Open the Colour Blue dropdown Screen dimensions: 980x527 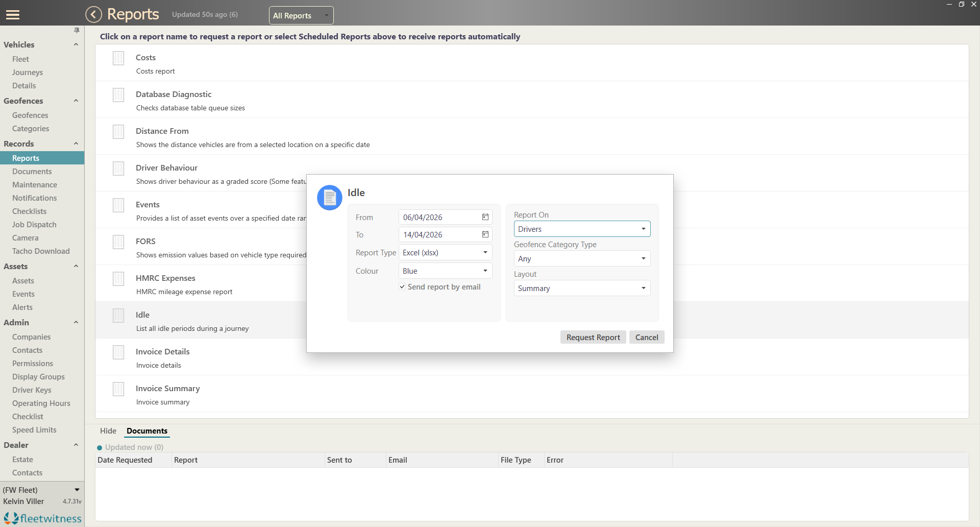point(445,271)
